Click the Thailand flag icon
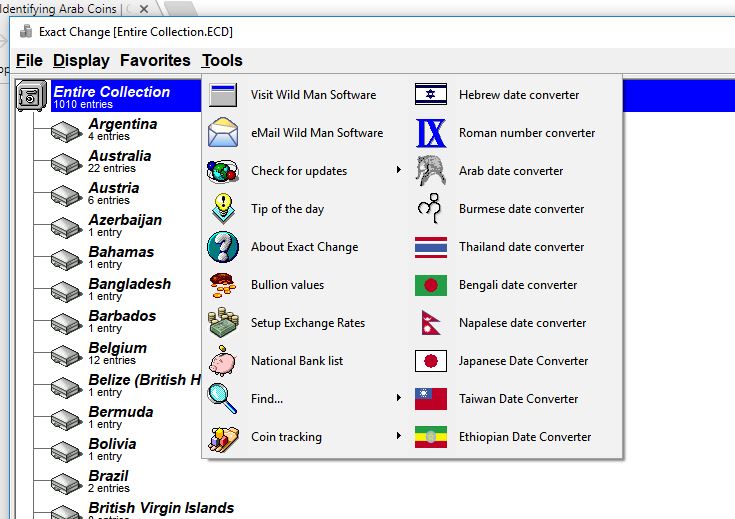This screenshot has width=735, height=519. [x=431, y=247]
